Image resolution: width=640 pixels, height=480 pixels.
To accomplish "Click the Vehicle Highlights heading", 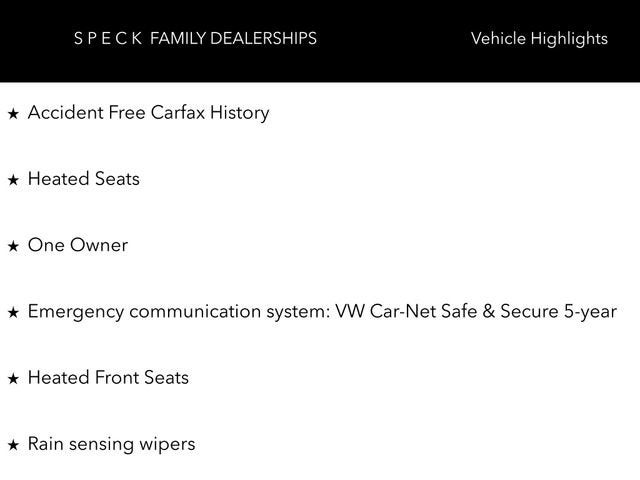I will [538, 39].
